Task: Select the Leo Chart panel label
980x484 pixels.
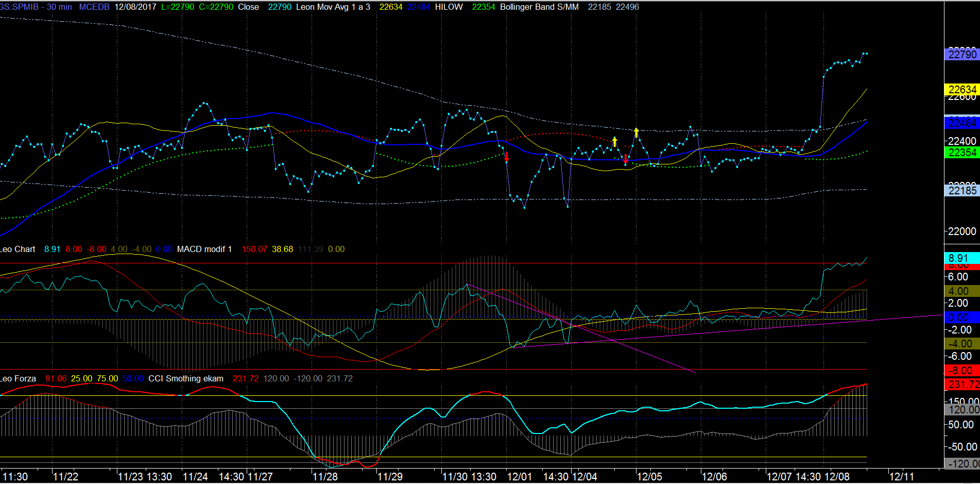Action: 18,249
